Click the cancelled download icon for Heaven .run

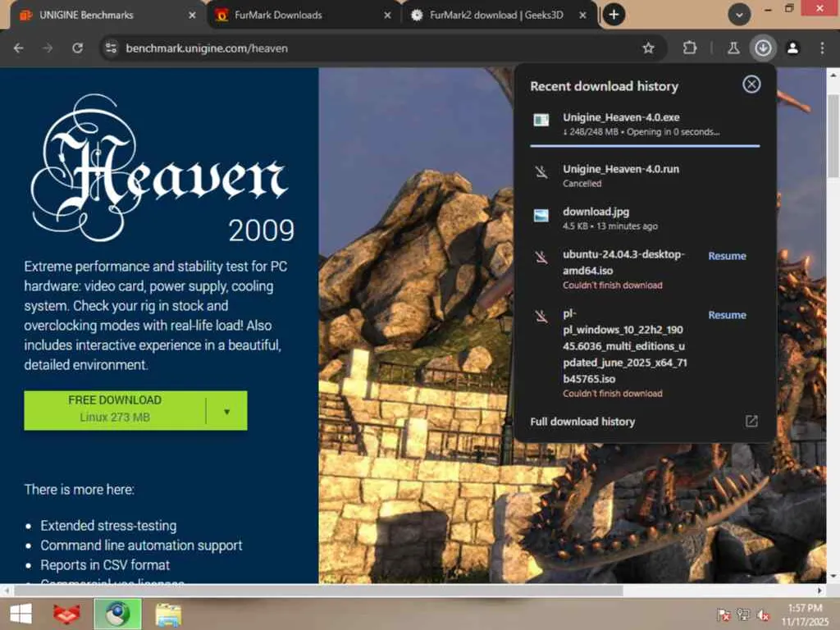[x=541, y=172]
